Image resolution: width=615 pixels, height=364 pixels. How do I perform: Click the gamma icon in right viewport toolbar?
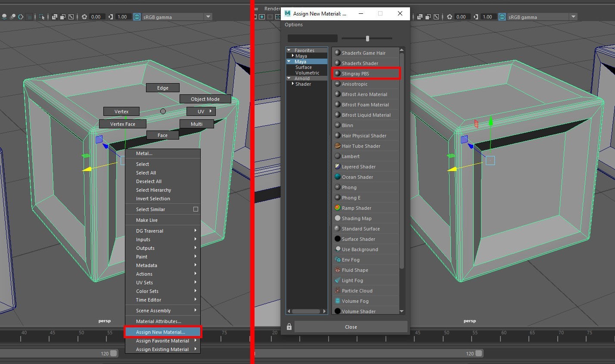coord(476,17)
